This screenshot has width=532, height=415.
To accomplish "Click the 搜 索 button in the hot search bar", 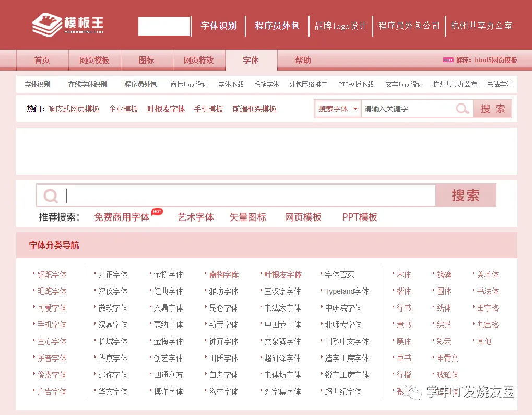I will coord(492,108).
